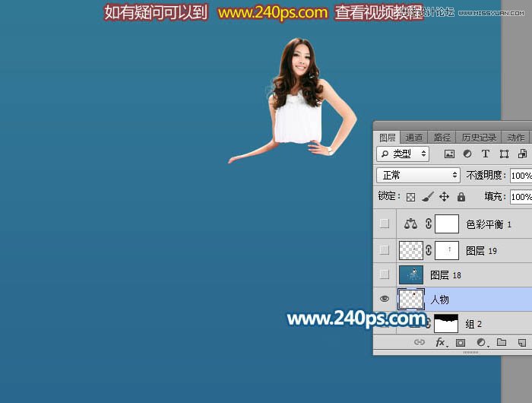Filter layers by shape icon

504,154
